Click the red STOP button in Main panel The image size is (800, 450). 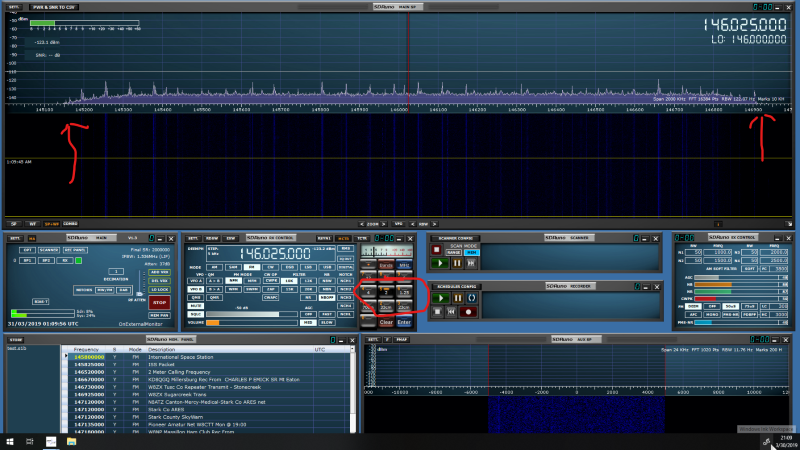coord(159,303)
